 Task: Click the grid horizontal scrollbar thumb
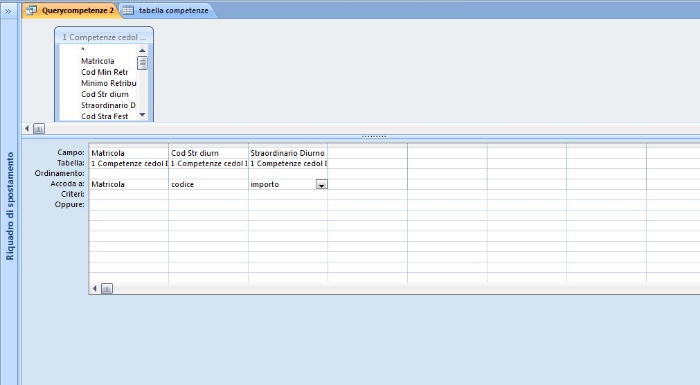(x=107, y=289)
